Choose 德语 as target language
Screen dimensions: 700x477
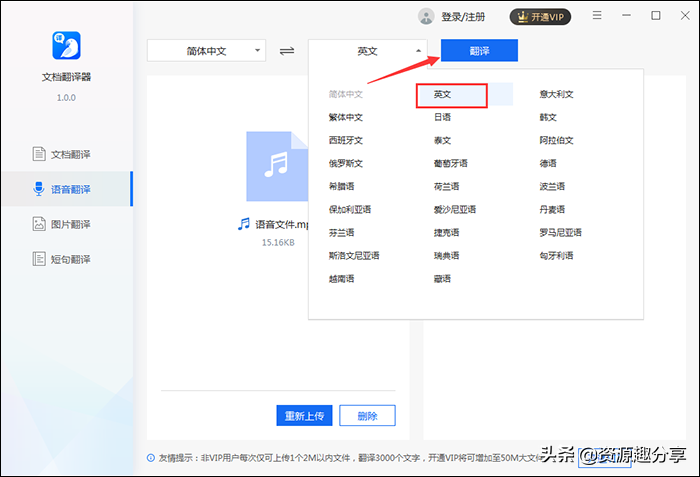[x=548, y=163]
